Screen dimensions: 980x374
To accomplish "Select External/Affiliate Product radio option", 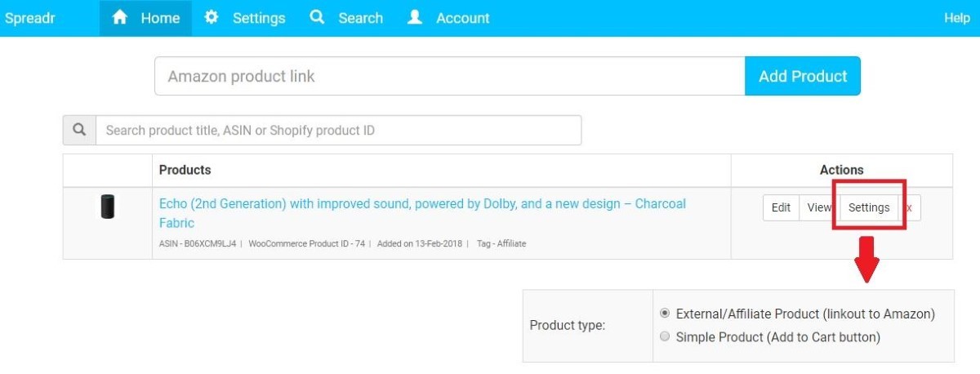I will pyautogui.click(x=665, y=314).
